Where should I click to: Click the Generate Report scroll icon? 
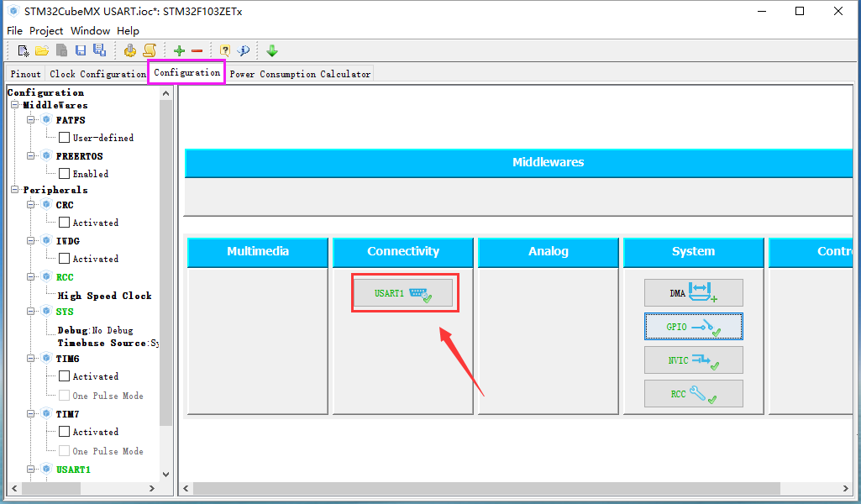tap(150, 50)
